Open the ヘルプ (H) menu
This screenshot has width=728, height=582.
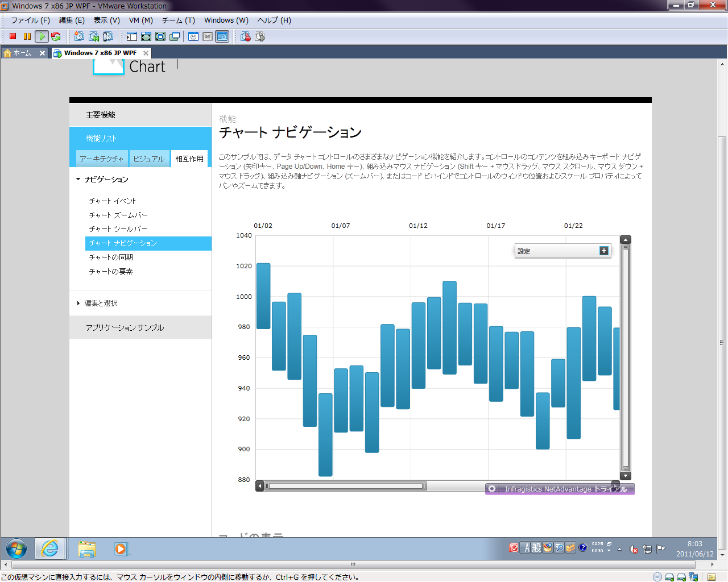click(274, 20)
